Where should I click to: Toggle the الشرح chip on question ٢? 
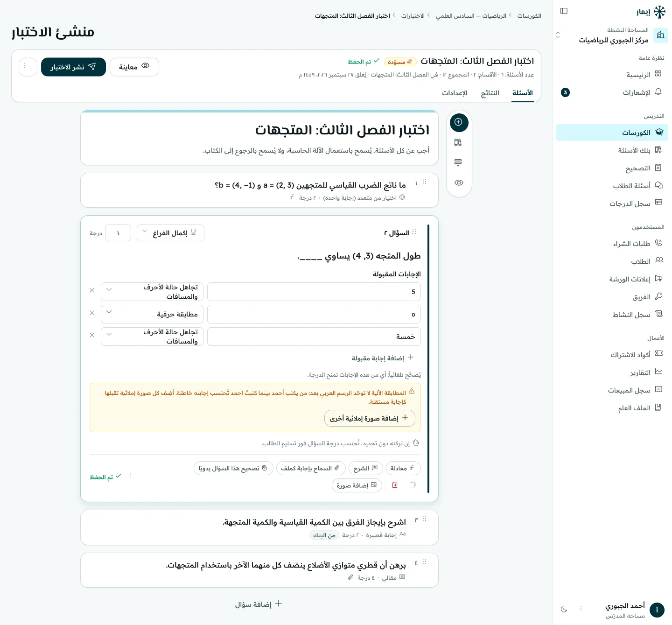click(x=366, y=468)
